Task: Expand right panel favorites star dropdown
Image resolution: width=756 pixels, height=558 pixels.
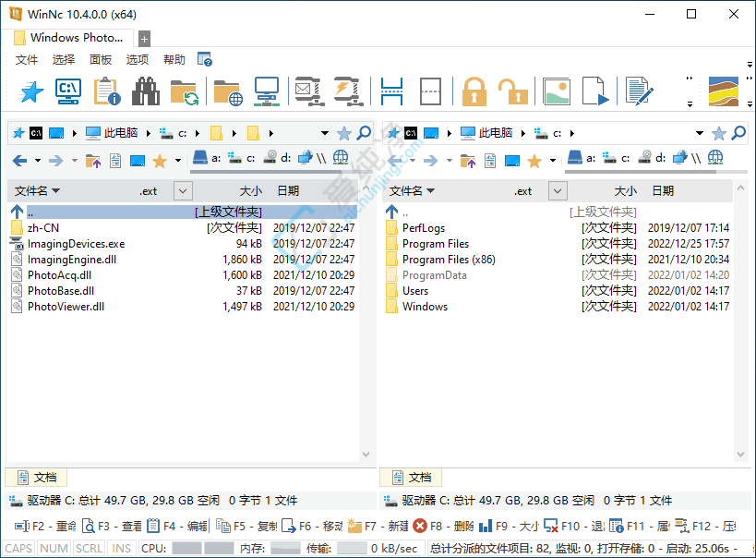Action: pyautogui.click(x=553, y=160)
